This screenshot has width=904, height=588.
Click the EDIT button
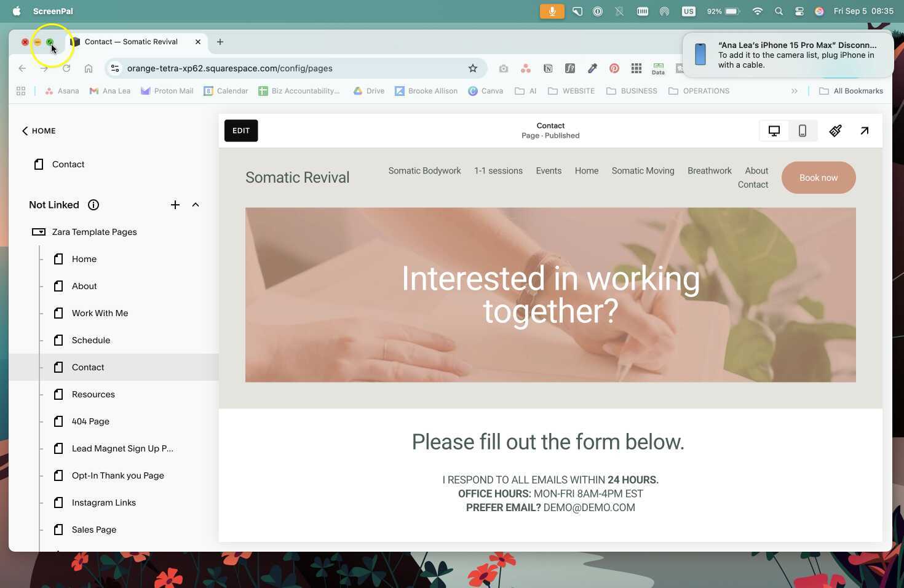pos(240,130)
